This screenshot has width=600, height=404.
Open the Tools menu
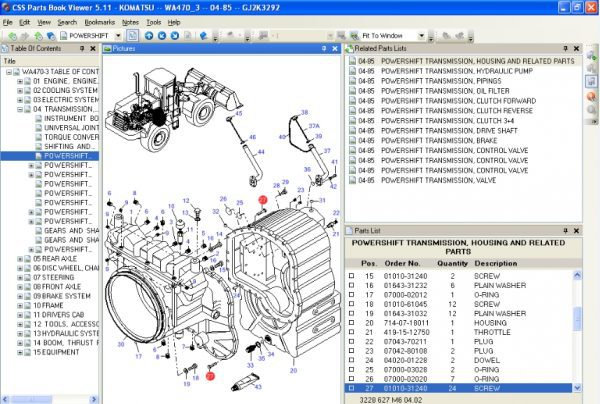pos(153,20)
